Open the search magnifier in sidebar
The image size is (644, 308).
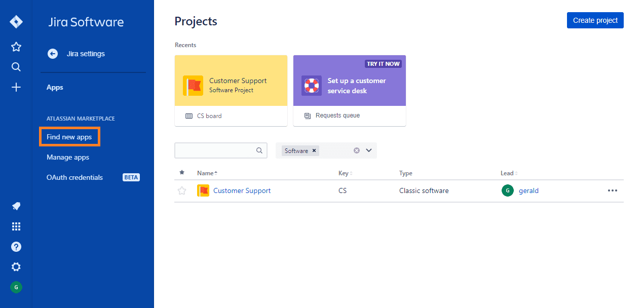point(16,67)
